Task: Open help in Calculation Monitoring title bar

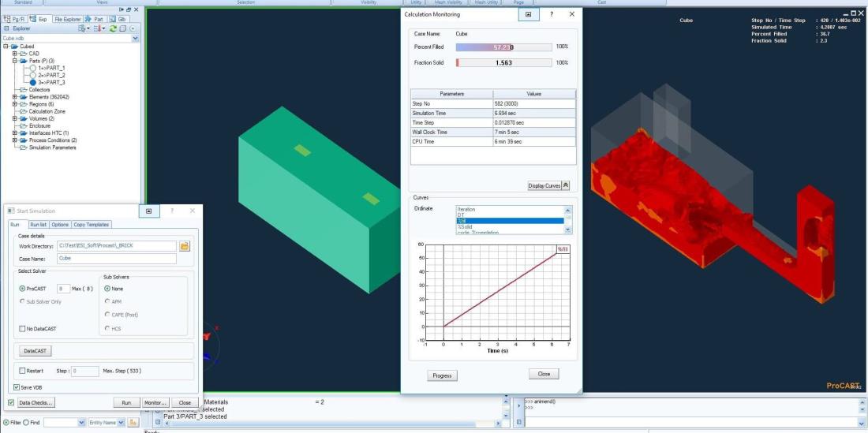Action: point(552,14)
